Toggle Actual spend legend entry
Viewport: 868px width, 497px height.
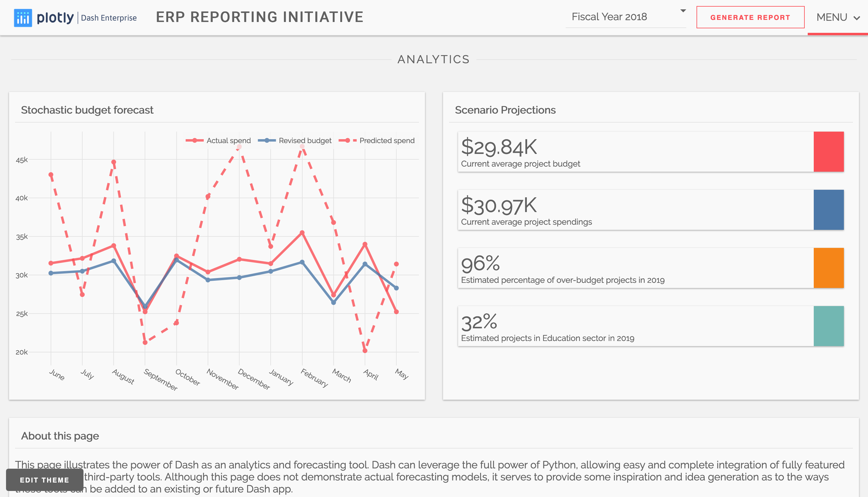[228, 141]
